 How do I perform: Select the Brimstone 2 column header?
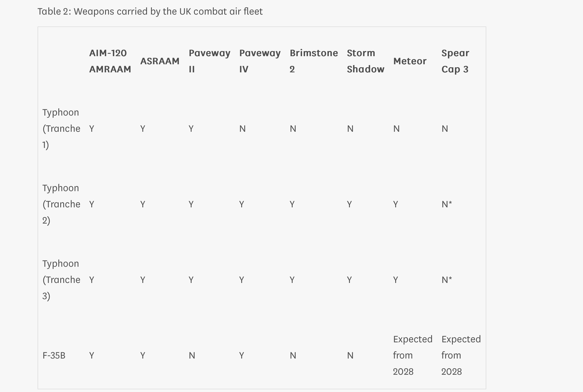313,61
